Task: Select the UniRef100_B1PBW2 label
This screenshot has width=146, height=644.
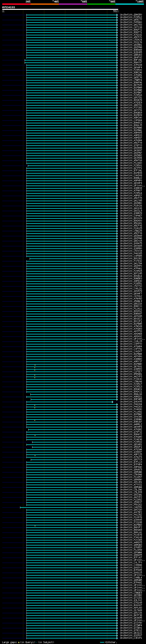Action: click(x=131, y=414)
